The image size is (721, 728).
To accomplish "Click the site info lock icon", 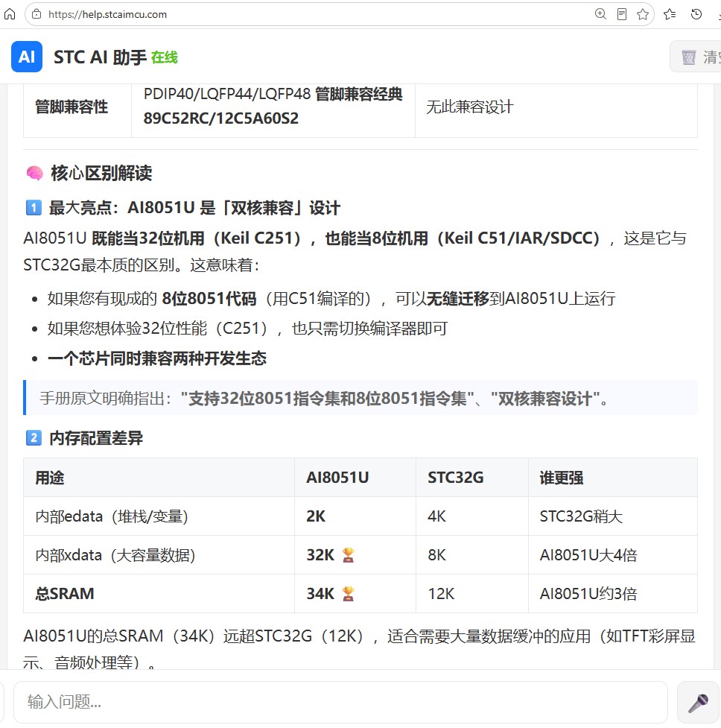I will click(x=36, y=14).
